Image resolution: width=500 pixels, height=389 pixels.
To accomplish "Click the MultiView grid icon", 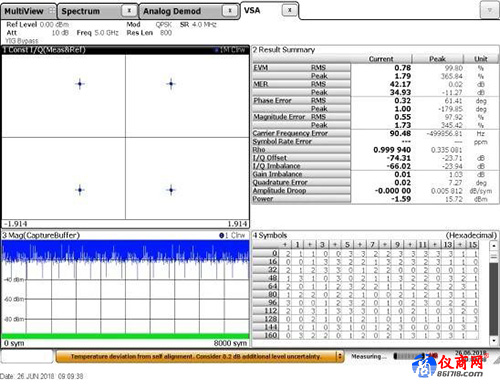I will coord(51,11).
